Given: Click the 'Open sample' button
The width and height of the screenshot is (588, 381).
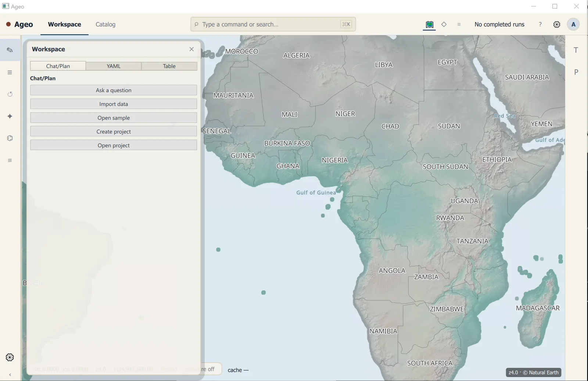Looking at the screenshot, I should (x=114, y=118).
